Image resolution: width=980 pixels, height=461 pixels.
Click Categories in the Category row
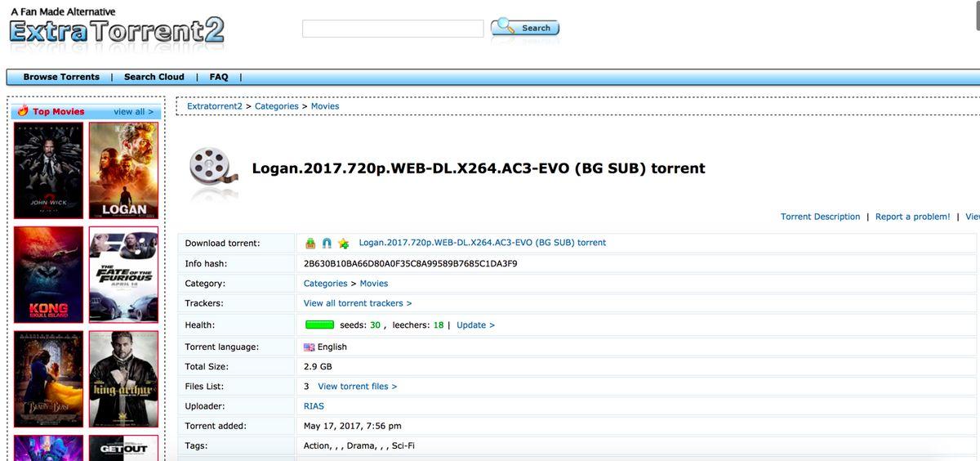click(325, 284)
